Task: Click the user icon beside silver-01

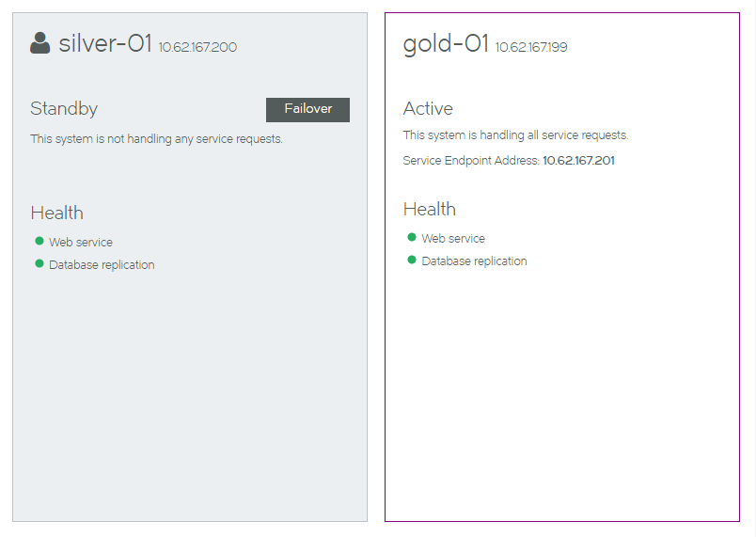Action: pyautogui.click(x=40, y=43)
